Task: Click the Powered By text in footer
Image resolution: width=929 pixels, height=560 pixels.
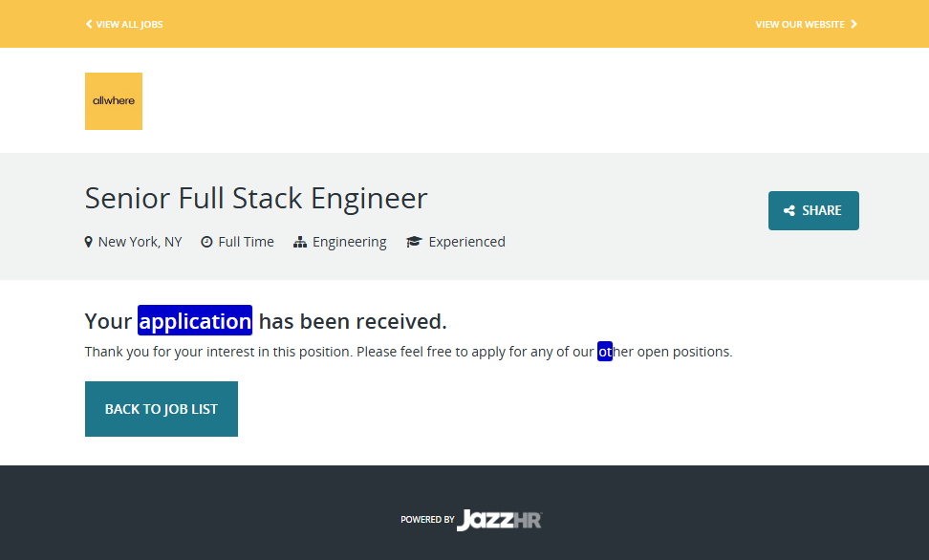Action: 427,520
